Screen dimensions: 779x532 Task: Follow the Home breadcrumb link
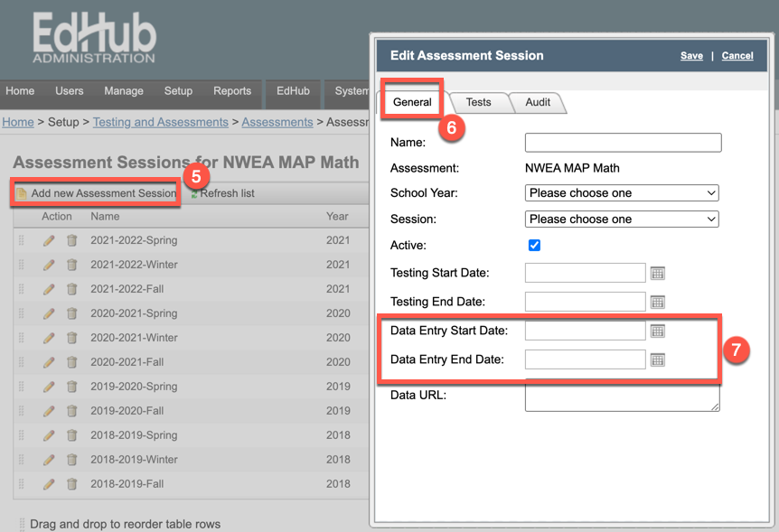point(18,122)
